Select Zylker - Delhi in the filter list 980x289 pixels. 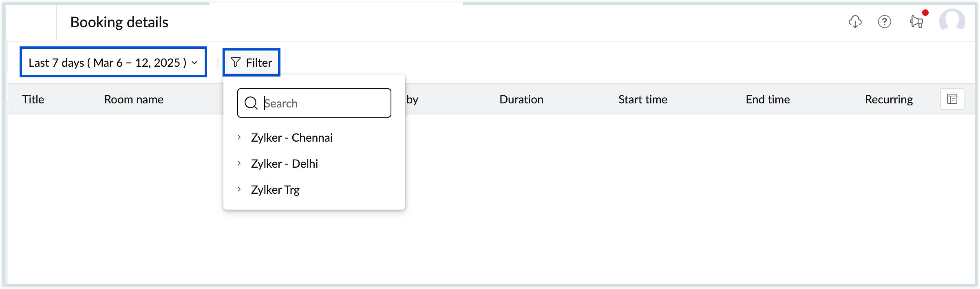pyautogui.click(x=284, y=164)
